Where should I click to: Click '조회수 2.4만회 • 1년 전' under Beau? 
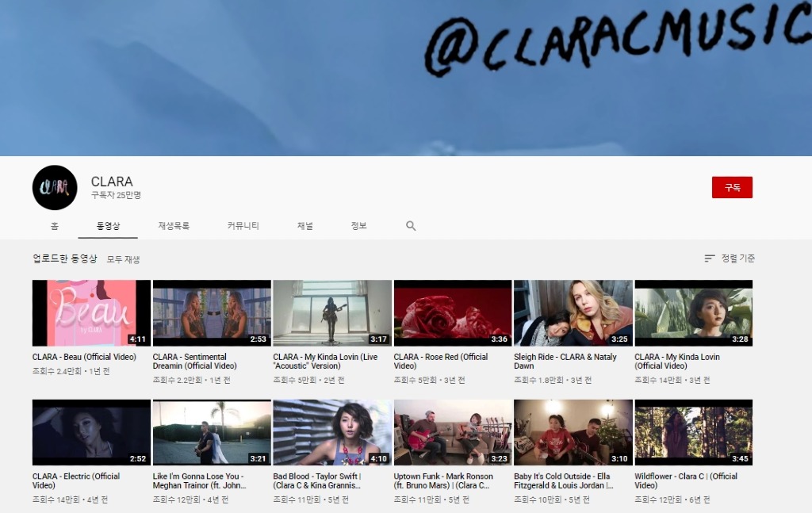pos(71,371)
